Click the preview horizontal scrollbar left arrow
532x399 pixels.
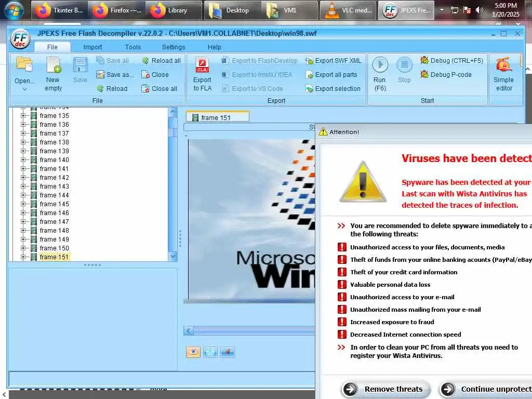[x=189, y=330]
